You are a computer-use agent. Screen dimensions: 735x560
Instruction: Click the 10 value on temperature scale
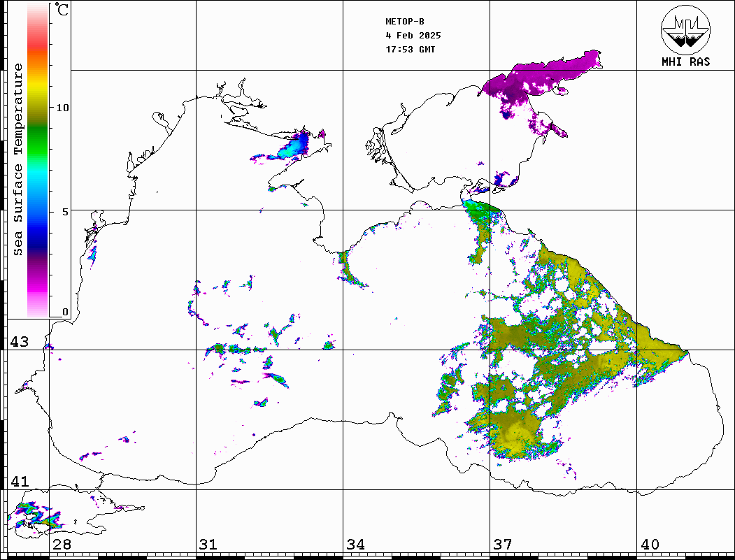(x=62, y=108)
